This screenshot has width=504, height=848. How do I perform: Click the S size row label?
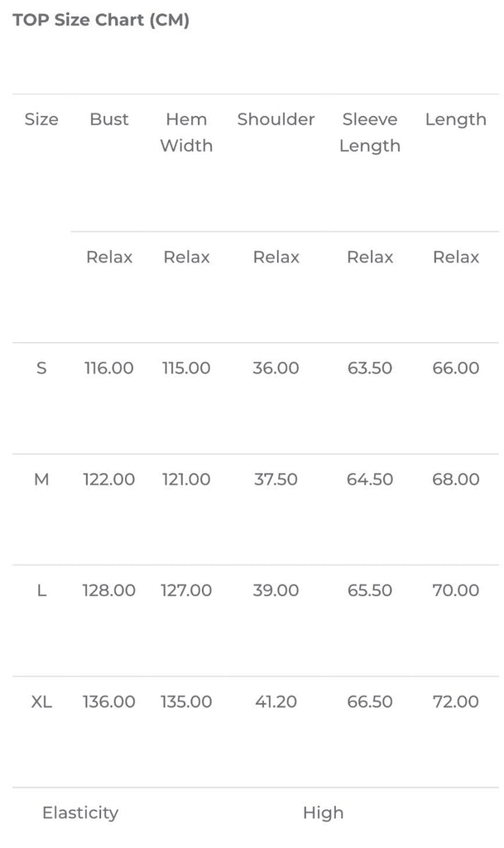[41, 368]
